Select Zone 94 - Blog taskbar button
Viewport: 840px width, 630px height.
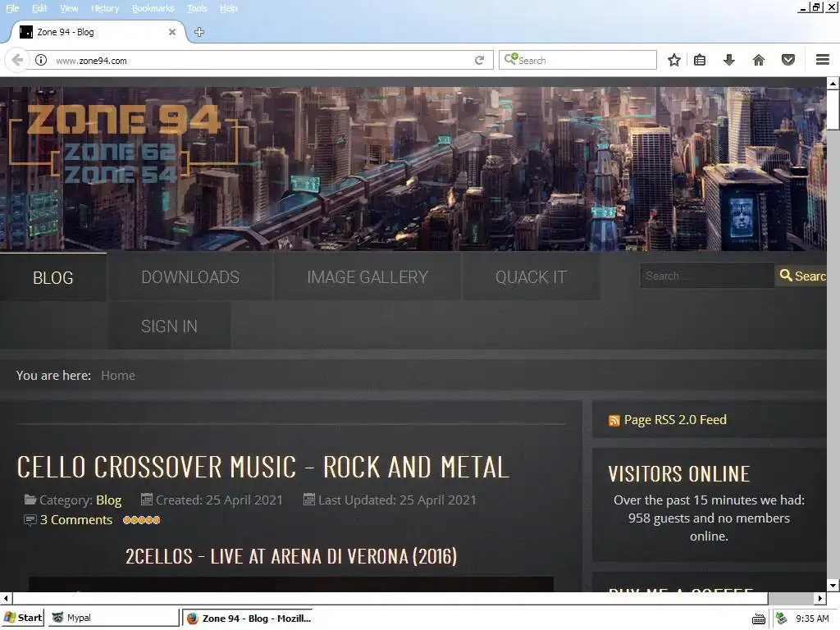(x=249, y=618)
